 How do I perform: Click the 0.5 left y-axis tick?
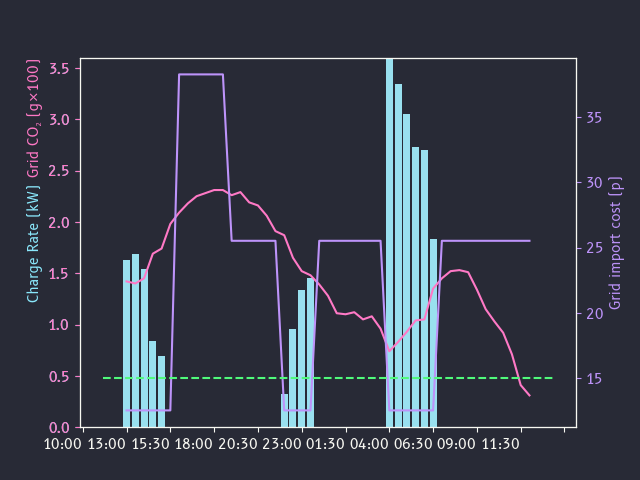coord(58,377)
